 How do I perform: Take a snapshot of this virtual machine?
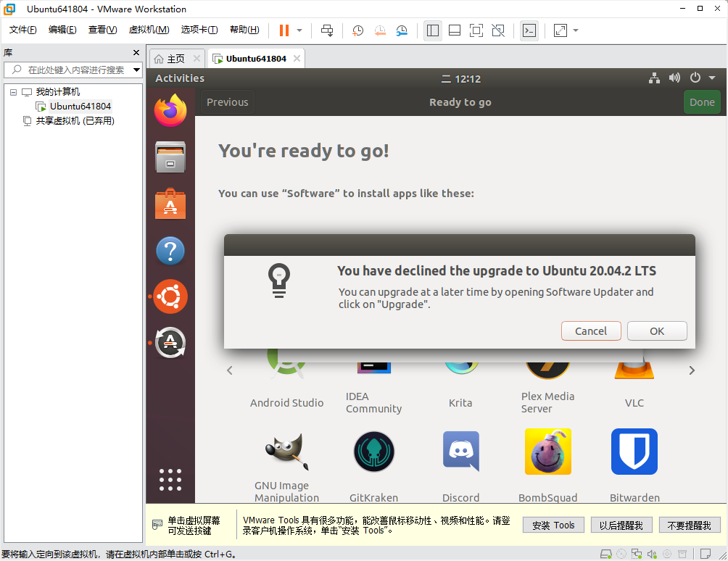point(356,30)
